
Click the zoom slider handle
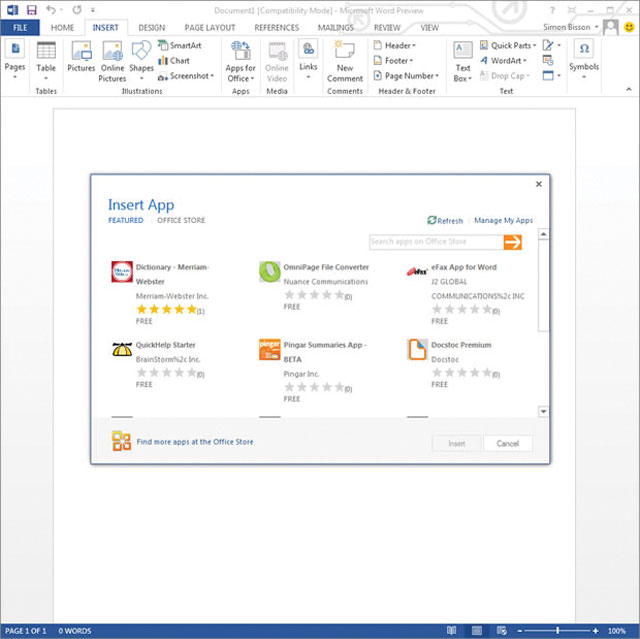click(557, 630)
